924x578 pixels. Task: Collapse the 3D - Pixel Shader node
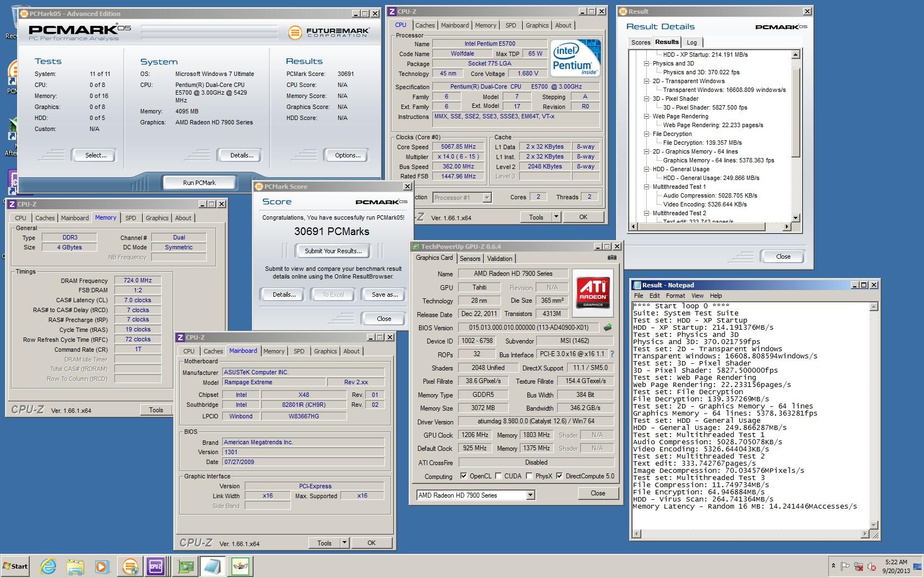click(647, 99)
